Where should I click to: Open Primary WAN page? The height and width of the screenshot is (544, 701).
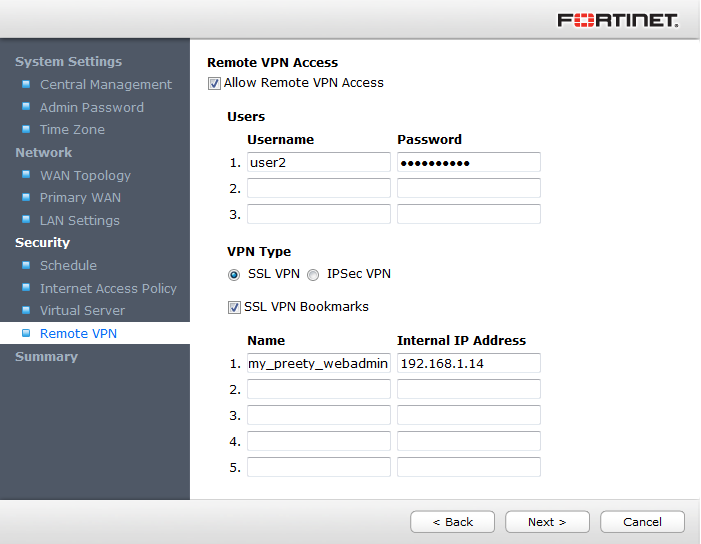(x=80, y=198)
